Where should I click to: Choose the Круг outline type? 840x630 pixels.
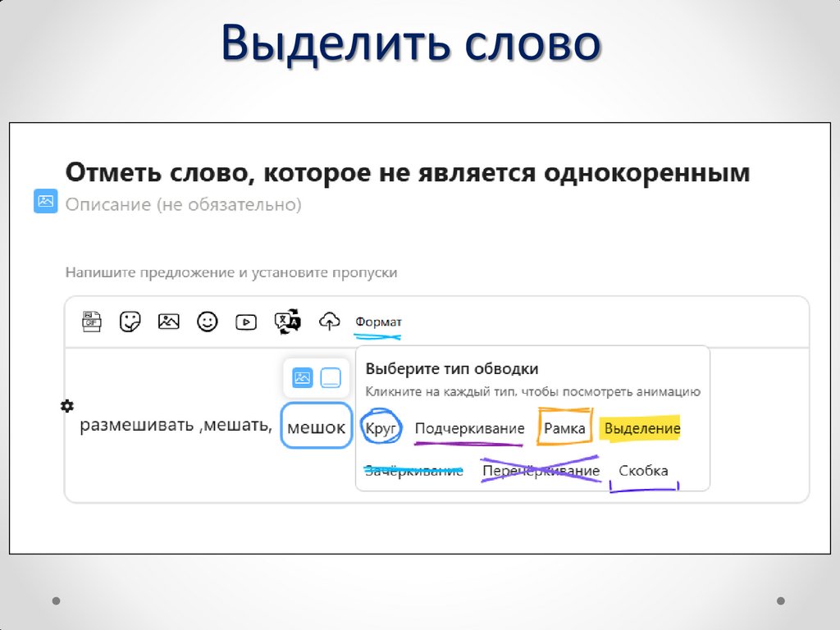coord(381,428)
